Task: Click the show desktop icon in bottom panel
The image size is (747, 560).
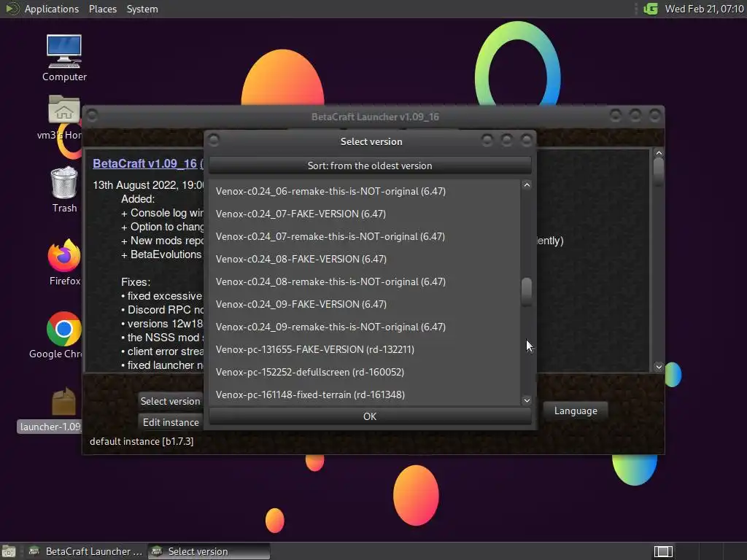Action: pos(8,551)
